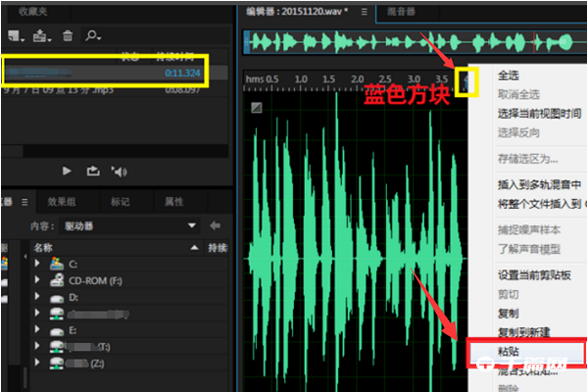This screenshot has height=392, width=588.
Task: Switch to the 标记 tab
Action: 120,202
